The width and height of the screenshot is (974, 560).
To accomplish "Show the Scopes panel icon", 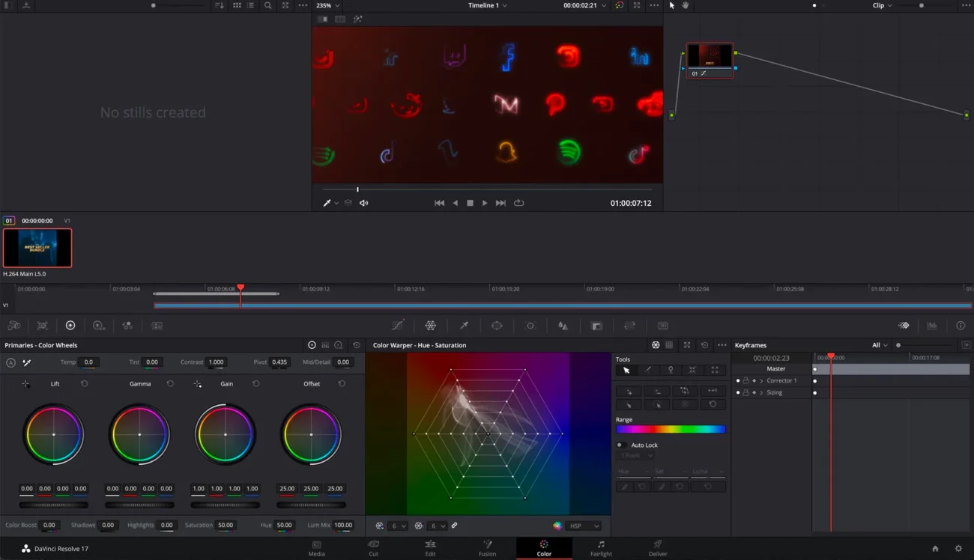I will pyautogui.click(x=932, y=326).
